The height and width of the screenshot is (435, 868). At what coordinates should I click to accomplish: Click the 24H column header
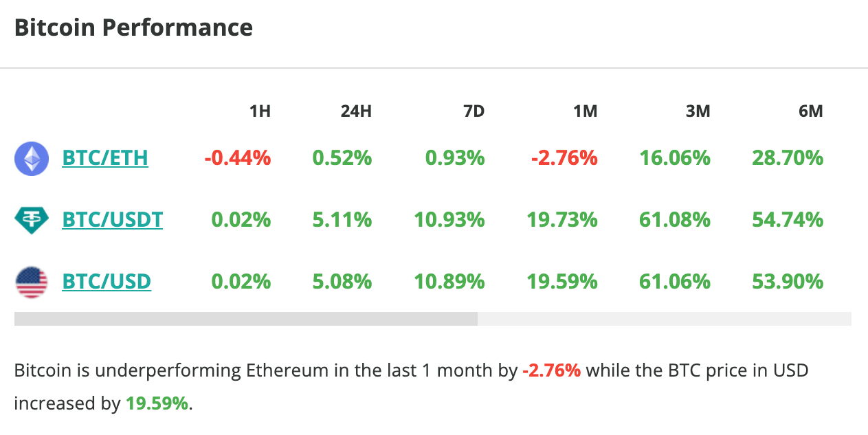(356, 111)
